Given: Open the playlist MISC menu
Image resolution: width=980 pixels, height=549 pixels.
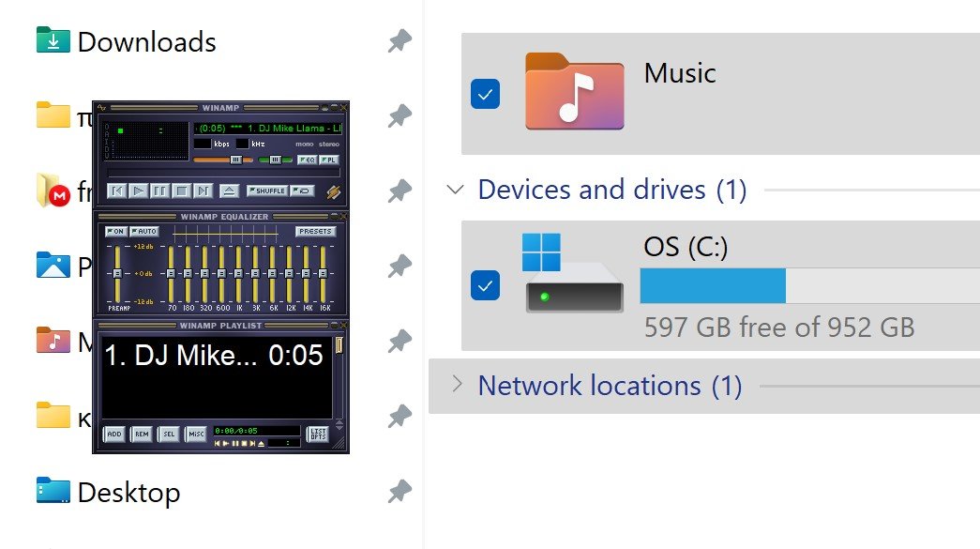Looking at the screenshot, I should click(x=196, y=434).
